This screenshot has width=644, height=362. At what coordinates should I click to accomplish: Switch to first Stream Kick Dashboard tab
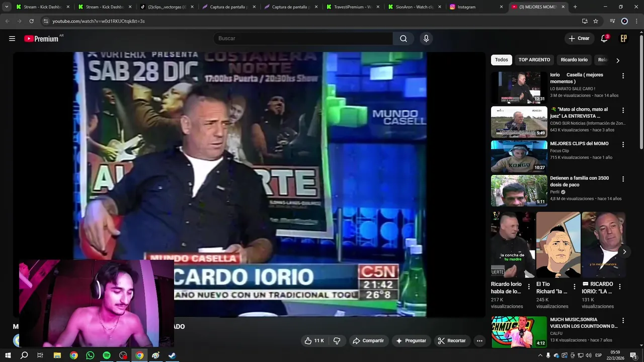pyautogui.click(x=43, y=7)
